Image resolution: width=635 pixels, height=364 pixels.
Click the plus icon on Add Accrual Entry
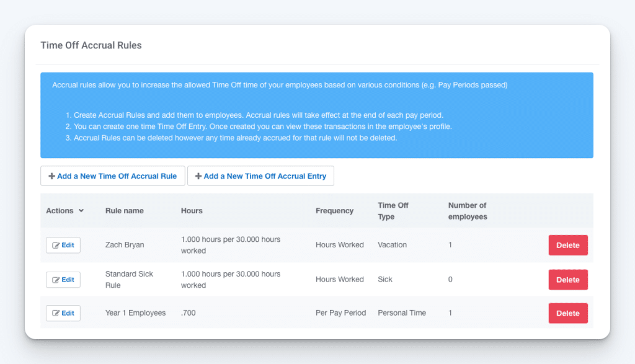[x=198, y=176]
